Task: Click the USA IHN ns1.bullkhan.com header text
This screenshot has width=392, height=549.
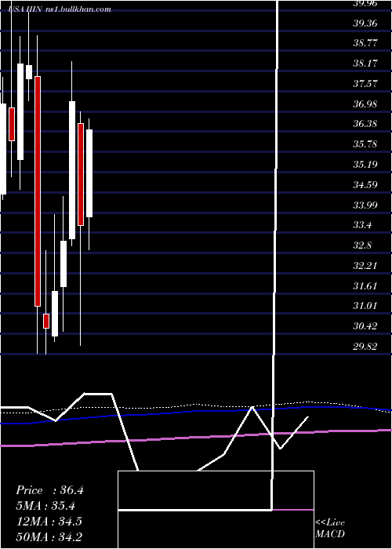Action: click(x=61, y=9)
